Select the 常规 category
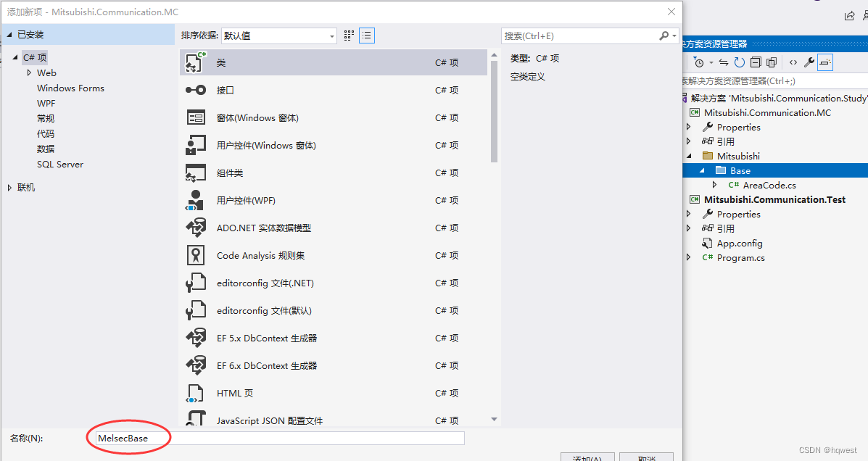 [x=46, y=118]
